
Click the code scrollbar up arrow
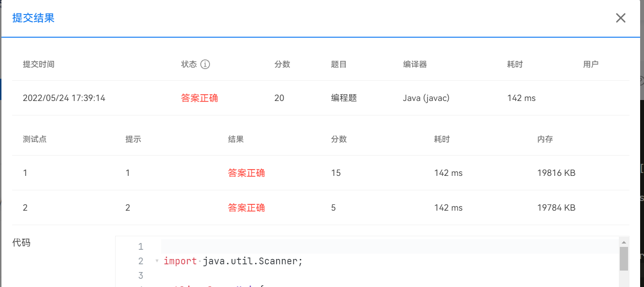tap(624, 242)
